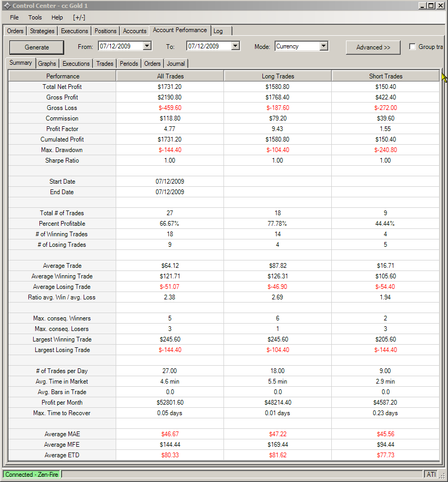Click the Percent Profitable value 66.67%
The width and height of the screenshot is (448, 482).
click(169, 224)
